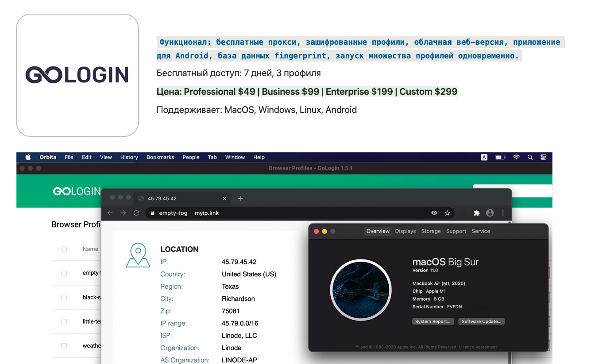Click the MacBook Air (M1, 2020) text

[439, 283]
